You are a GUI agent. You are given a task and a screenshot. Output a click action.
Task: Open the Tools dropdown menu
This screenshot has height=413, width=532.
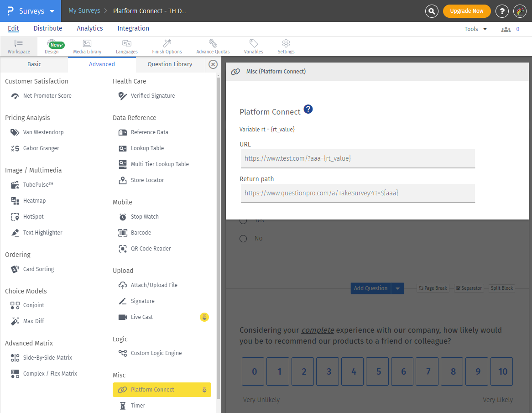[x=476, y=29]
